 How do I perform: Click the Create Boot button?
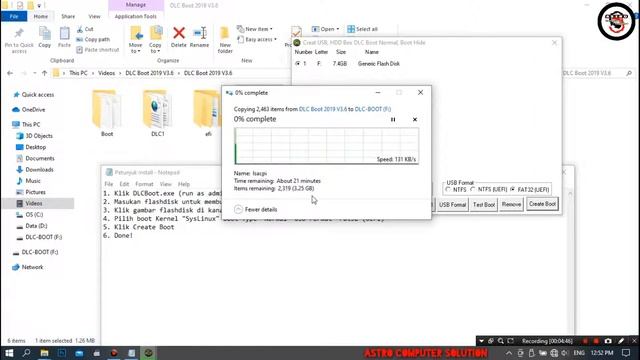(542, 204)
